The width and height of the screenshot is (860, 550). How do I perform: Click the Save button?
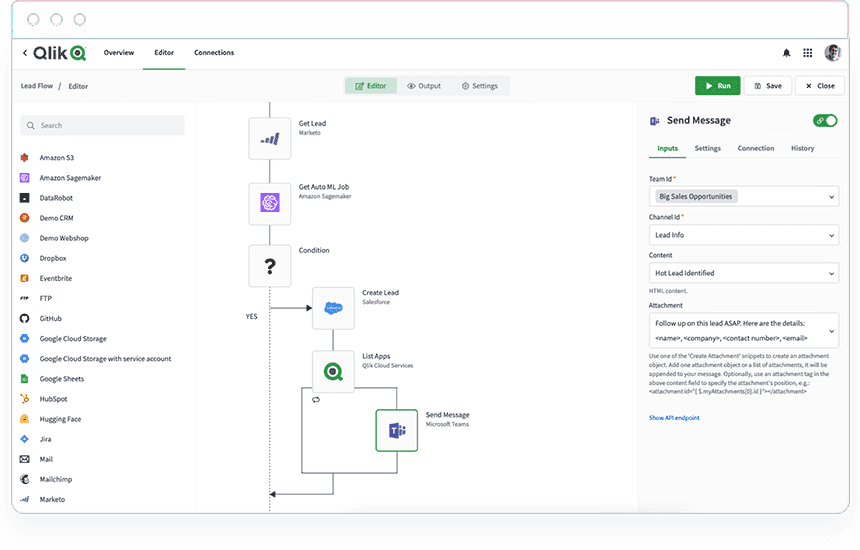point(767,86)
